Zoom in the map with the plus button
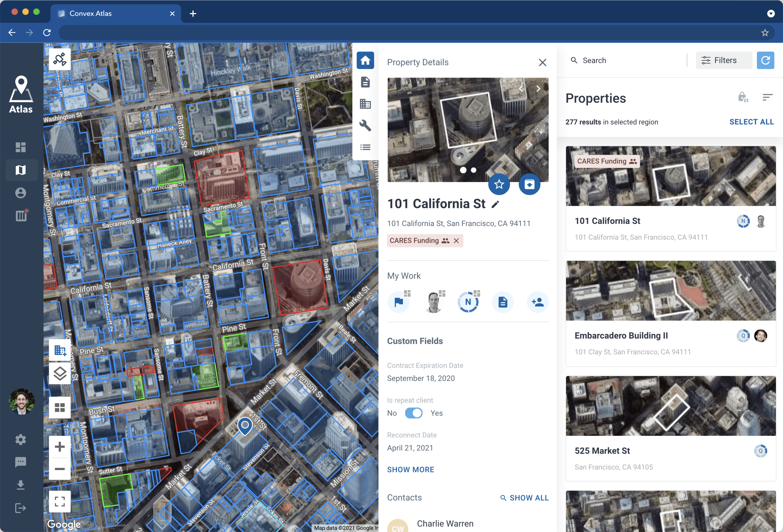Image resolution: width=783 pixels, height=532 pixels. point(60,447)
